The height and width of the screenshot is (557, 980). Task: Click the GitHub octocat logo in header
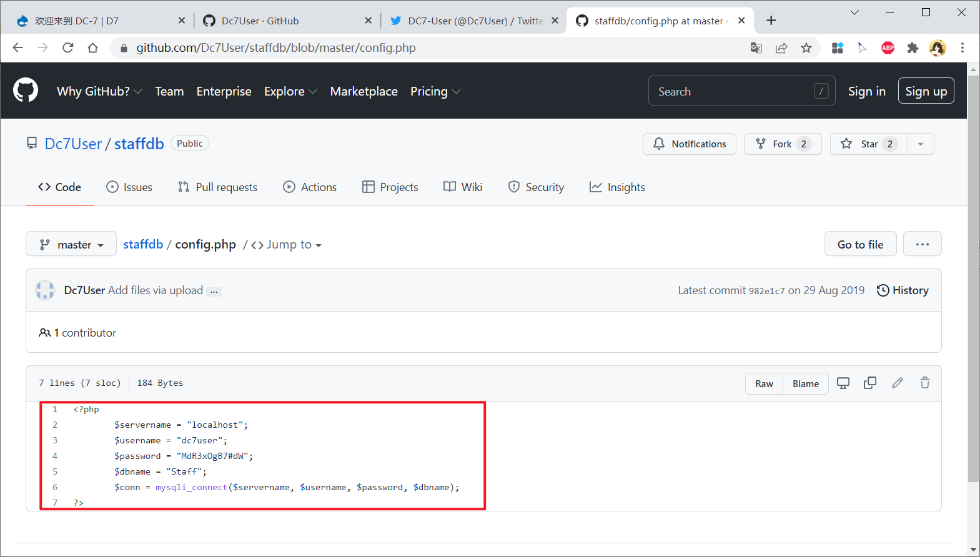pos(26,91)
